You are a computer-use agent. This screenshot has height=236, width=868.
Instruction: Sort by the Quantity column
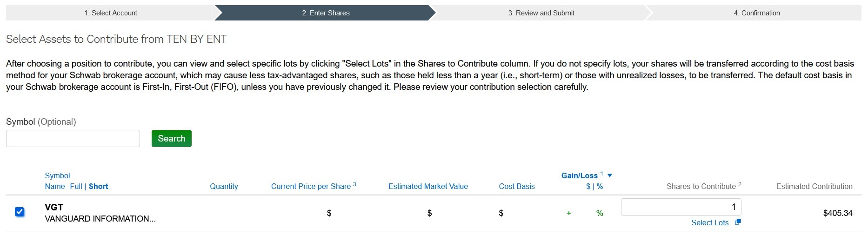[x=224, y=186]
